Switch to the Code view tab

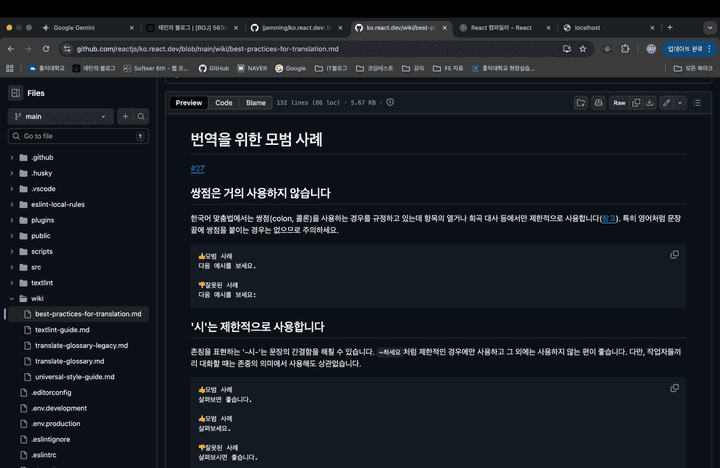[x=224, y=102]
